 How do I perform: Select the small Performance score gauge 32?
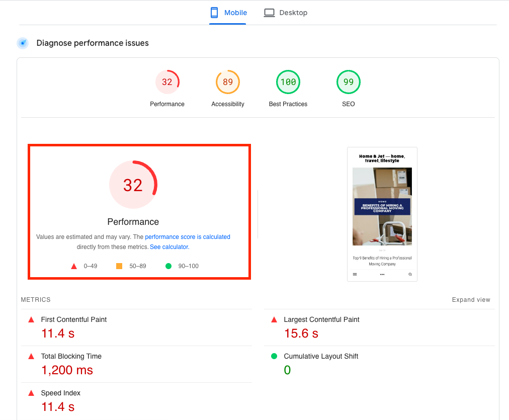point(167,82)
